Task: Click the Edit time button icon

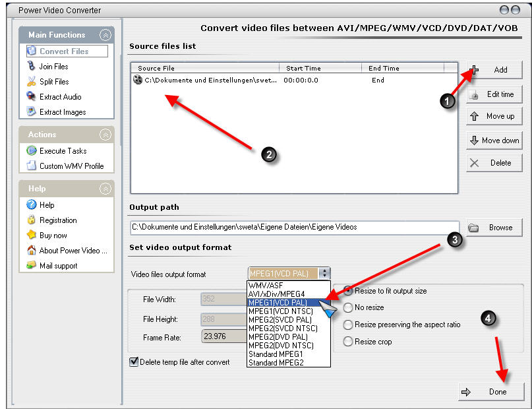Action: [475, 95]
